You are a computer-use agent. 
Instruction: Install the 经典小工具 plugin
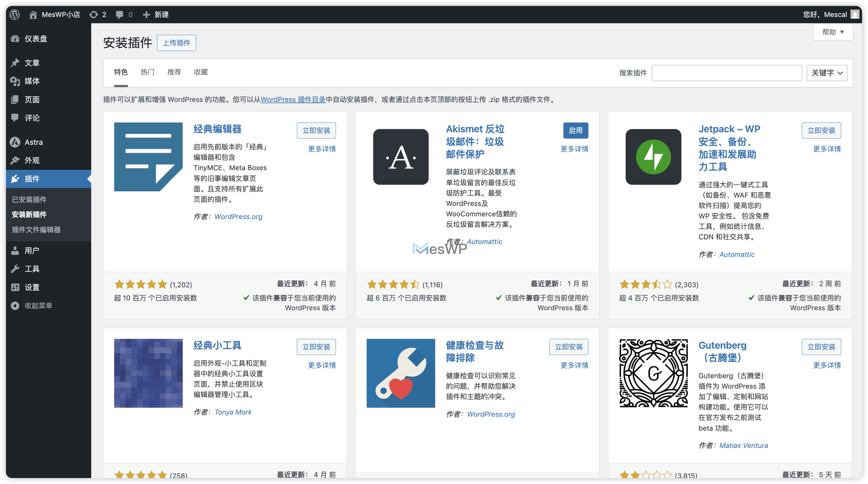tap(316, 347)
